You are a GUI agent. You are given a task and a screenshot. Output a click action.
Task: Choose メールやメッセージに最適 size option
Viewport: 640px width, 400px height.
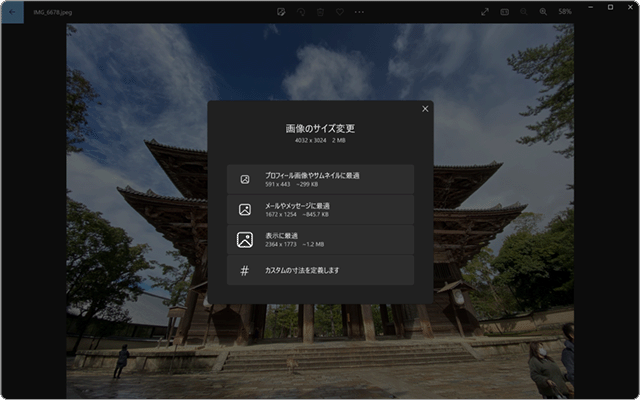(x=320, y=209)
